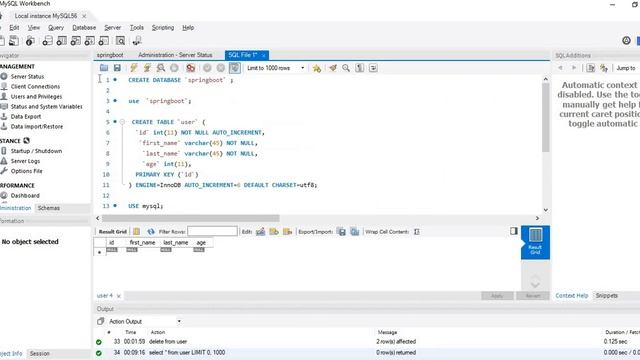Viewport: 640px width, 360px height.
Task: Open the object inspector from main toolbar
Action: click(x=30, y=40)
